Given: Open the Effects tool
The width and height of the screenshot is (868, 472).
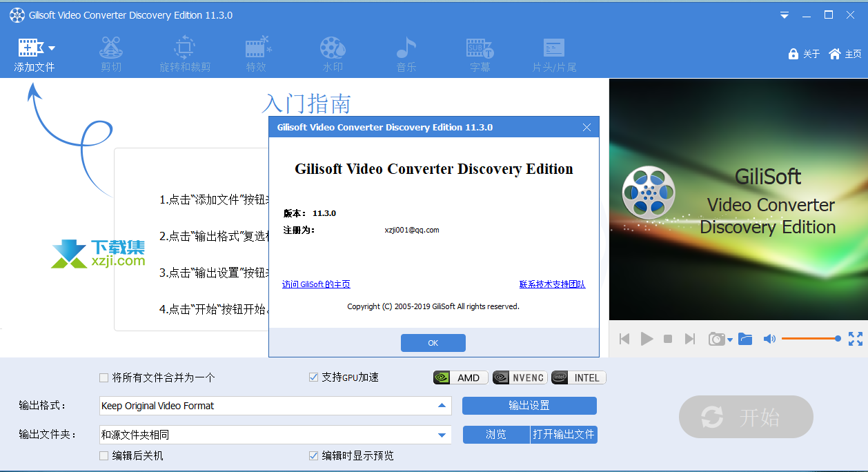Looking at the screenshot, I should pyautogui.click(x=257, y=55).
